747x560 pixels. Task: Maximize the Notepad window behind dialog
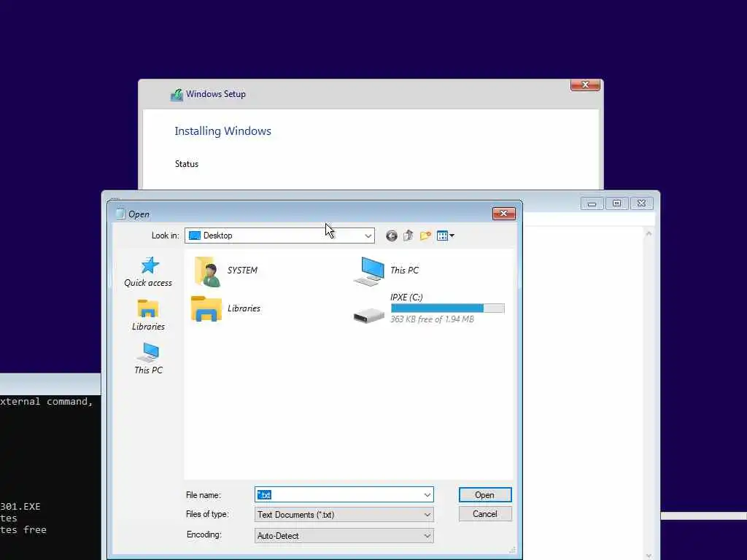[x=617, y=204]
